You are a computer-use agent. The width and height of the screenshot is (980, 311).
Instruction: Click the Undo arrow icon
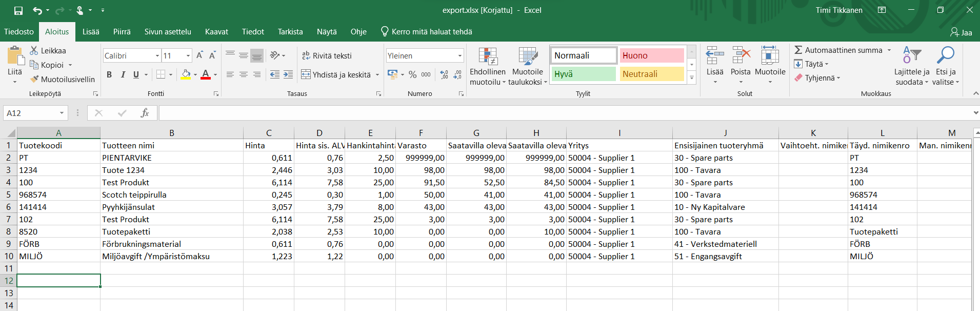pos(37,10)
